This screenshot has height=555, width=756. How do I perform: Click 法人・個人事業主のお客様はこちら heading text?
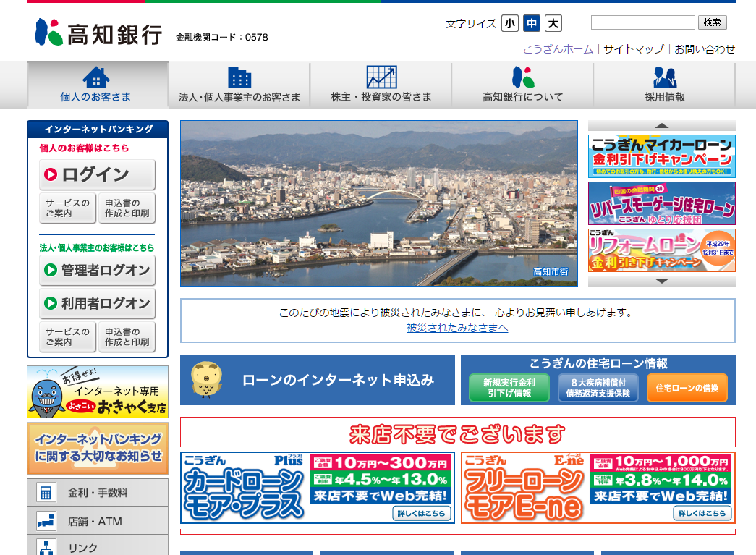tap(96, 248)
